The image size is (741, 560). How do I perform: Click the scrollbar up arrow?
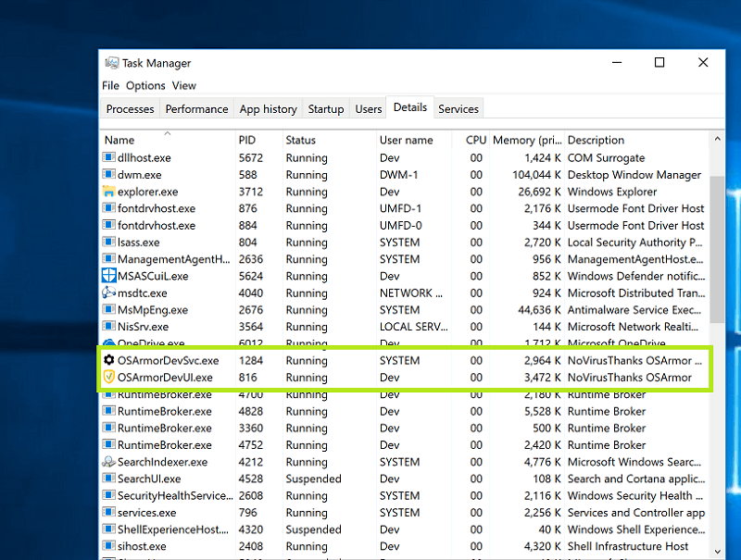718,140
